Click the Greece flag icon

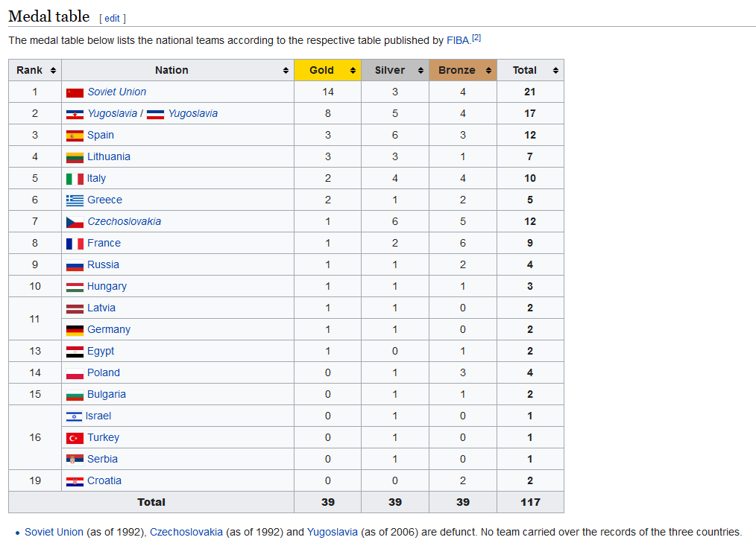(x=75, y=200)
